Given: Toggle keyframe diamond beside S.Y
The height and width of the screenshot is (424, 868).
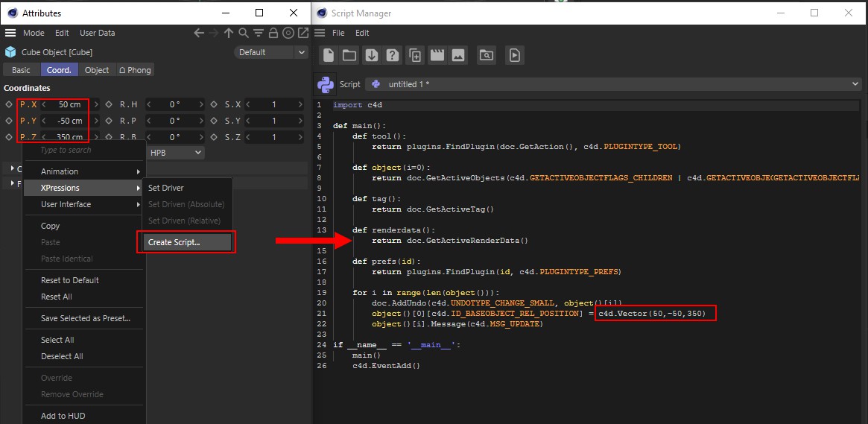Looking at the screenshot, I should pyautogui.click(x=214, y=121).
